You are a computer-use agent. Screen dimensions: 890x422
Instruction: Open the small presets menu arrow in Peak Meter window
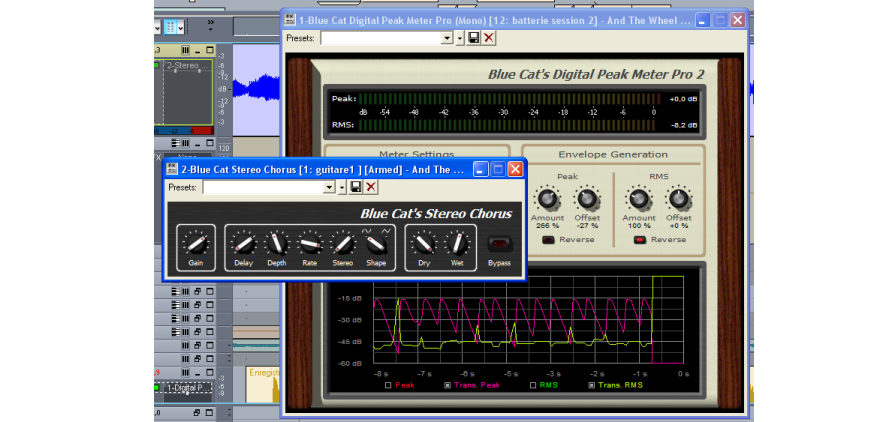[x=460, y=38]
